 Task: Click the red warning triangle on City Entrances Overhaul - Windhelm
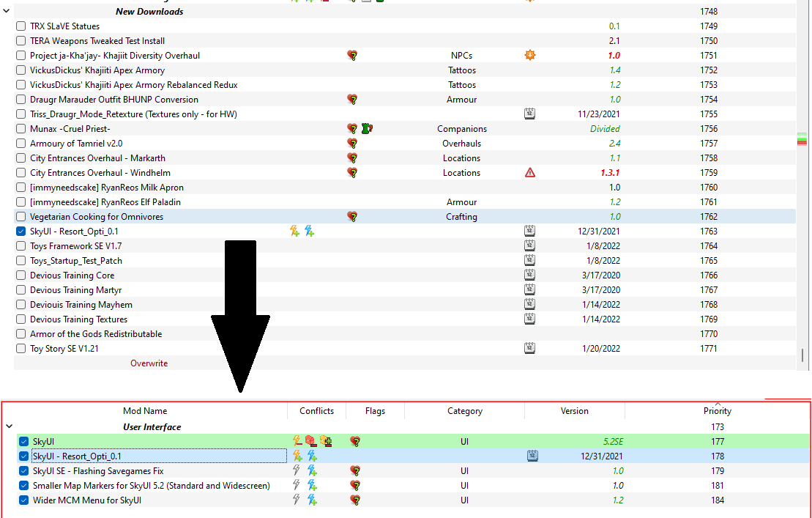pyautogui.click(x=529, y=172)
